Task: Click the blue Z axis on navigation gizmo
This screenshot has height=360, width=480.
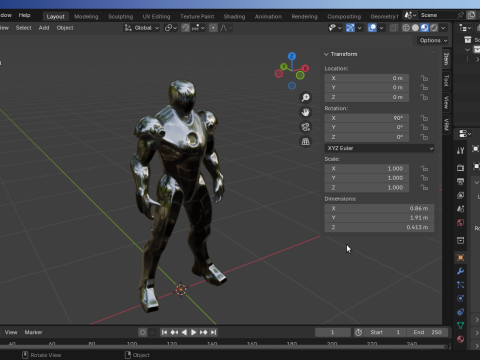Action: tap(292, 56)
